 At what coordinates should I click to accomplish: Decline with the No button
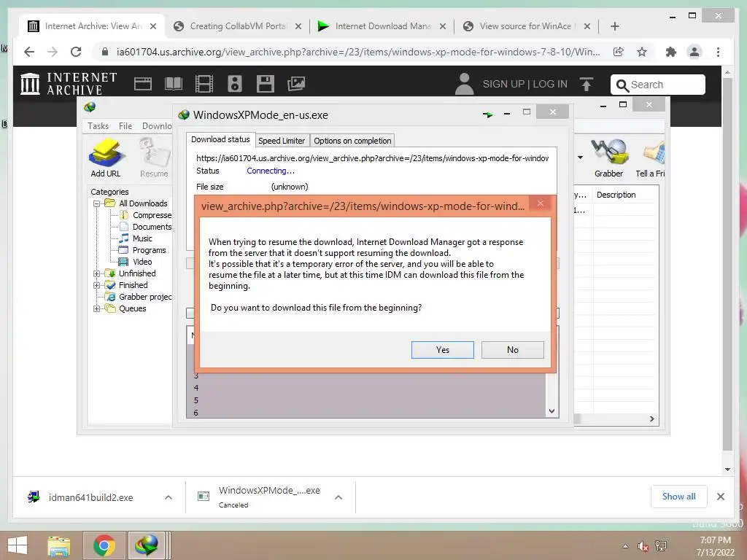(512, 350)
